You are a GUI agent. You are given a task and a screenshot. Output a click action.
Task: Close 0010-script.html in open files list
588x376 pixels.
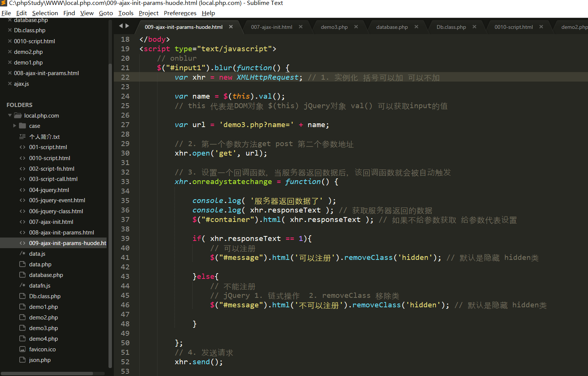pyautogui.click(x=10, y=41)
